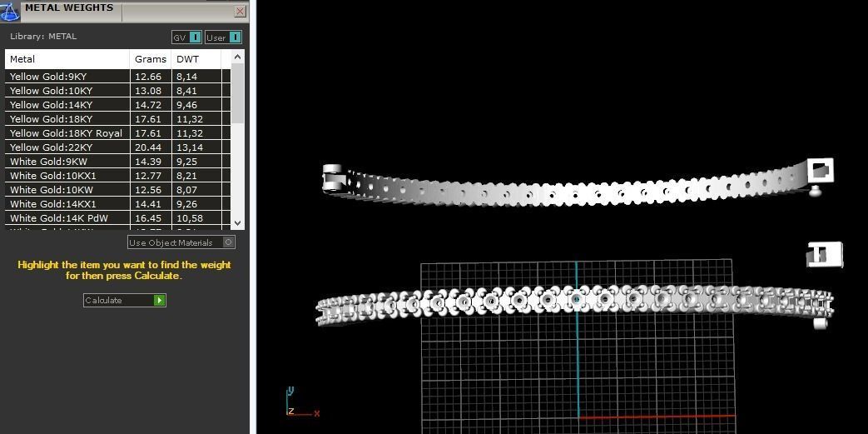Click the 20.44 grams value

tap(148, 147)
